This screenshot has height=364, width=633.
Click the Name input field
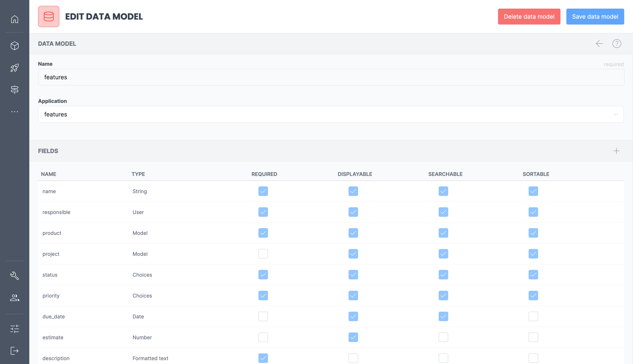331,77
